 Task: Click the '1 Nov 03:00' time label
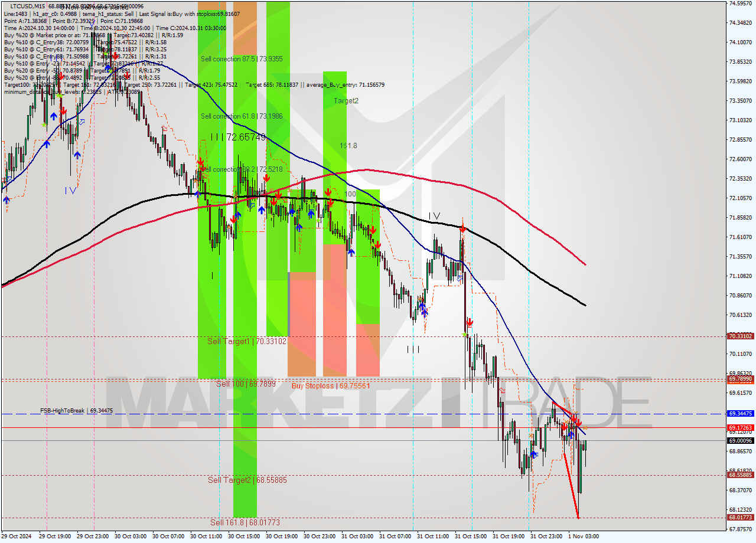[x=584, y=537]
